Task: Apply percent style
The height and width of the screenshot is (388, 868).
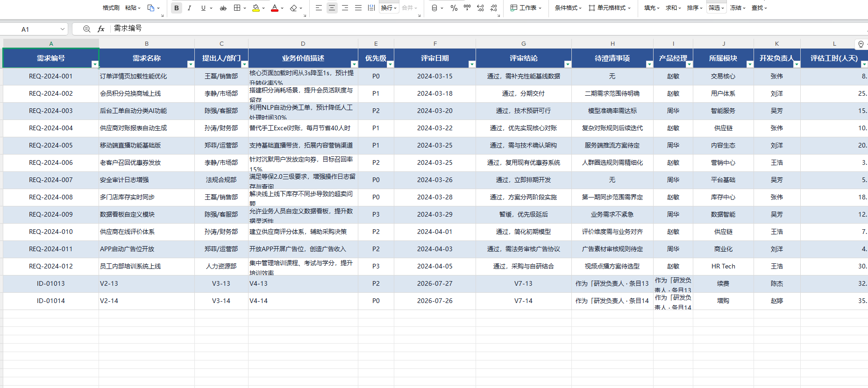Action: click(x=454, y=8)
